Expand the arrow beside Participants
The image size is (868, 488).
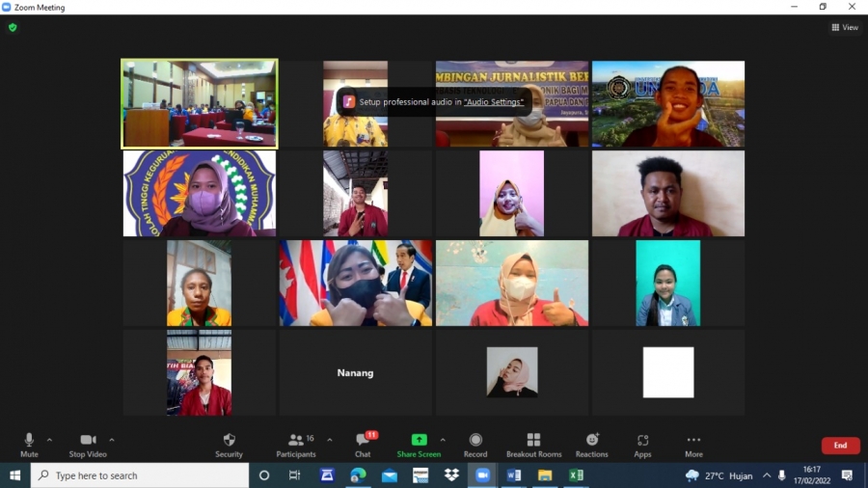point(330,440)
